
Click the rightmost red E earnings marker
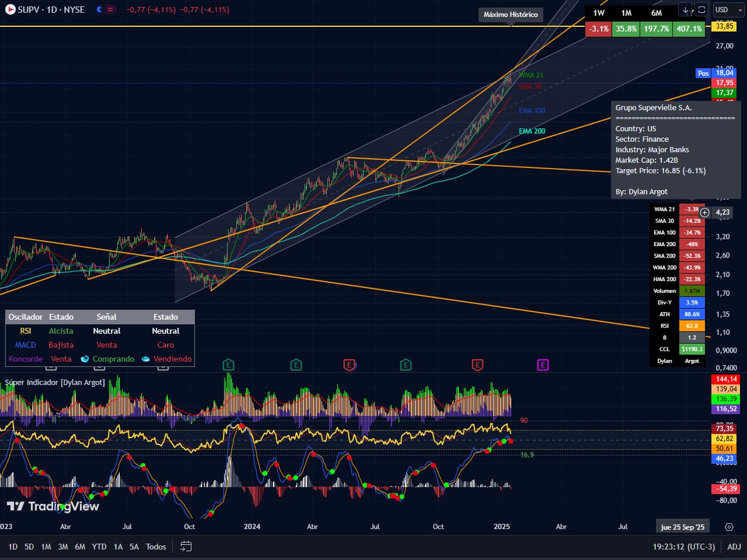coord(477,365)
